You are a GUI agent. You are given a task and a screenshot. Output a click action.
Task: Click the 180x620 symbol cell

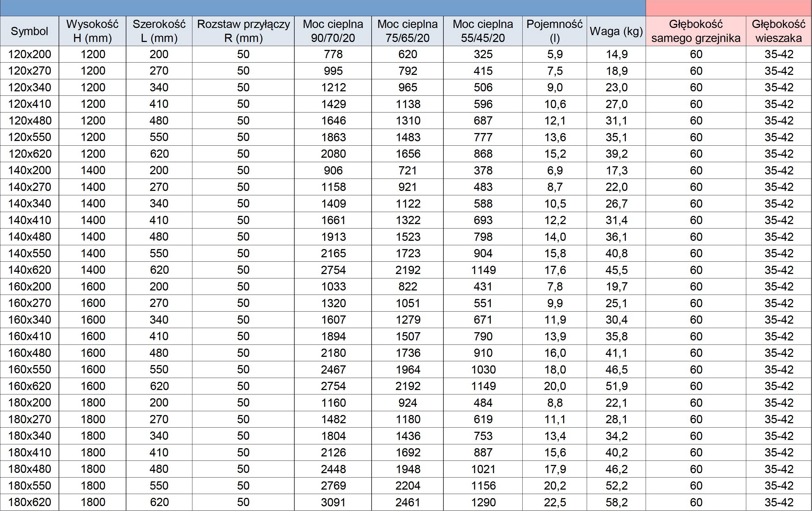pyautogui.click(x=29, y=502)
